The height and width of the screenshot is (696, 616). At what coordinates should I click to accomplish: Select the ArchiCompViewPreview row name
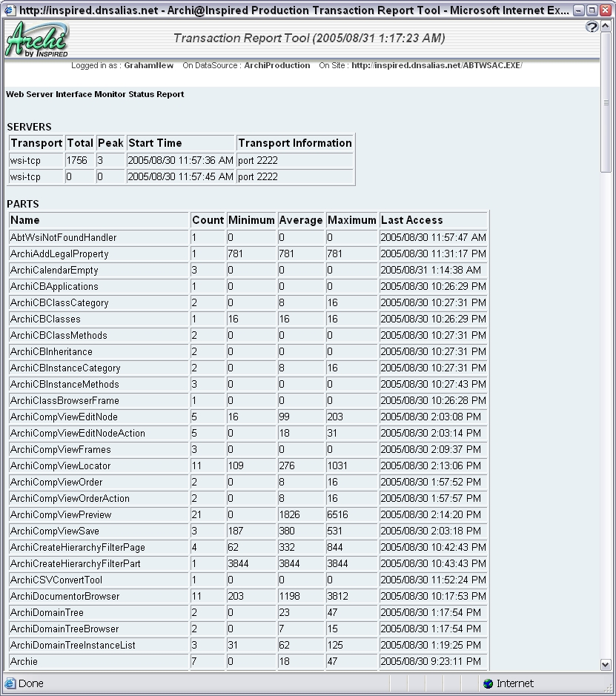click(x=61, y=514)
